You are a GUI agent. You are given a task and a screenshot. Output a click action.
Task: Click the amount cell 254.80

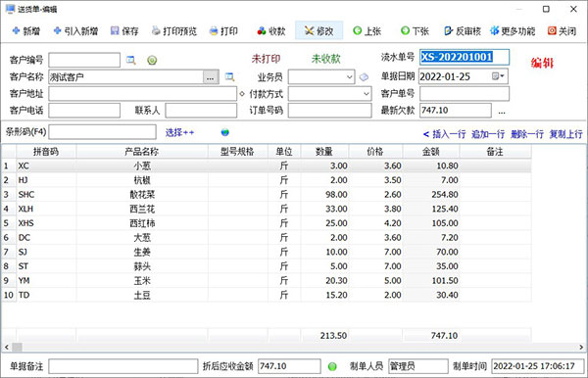431,195
